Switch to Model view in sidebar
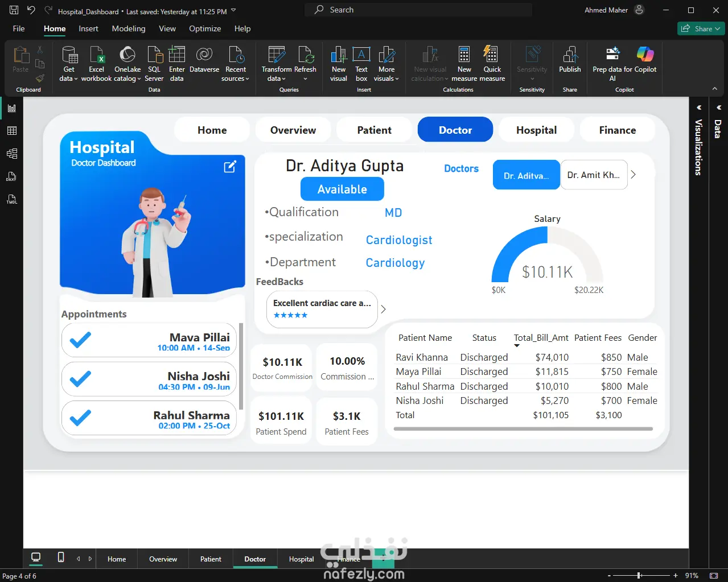 [11, 154]
